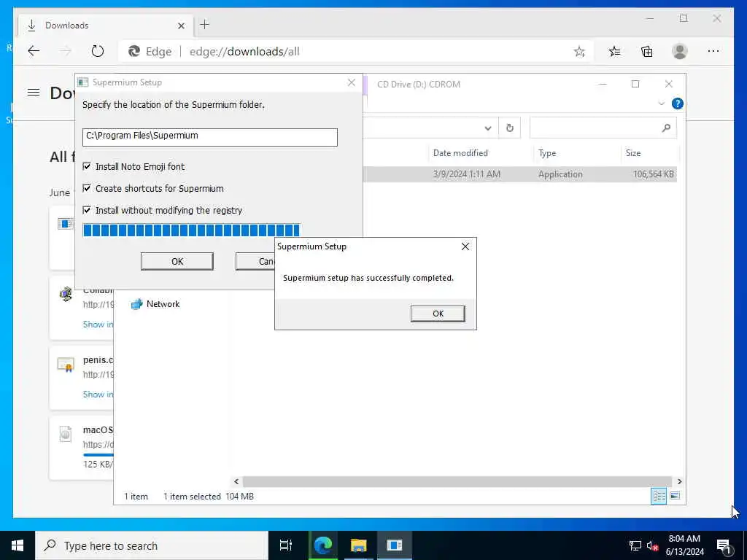747x560 pixels.
Task: Select Network in the navigation pane
Action: coord(163,304)
